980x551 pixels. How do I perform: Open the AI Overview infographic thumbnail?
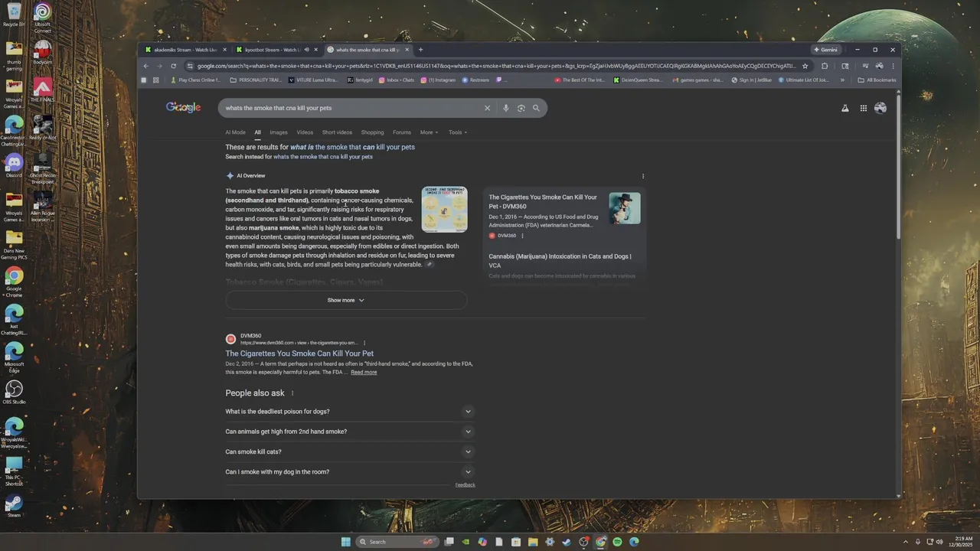pos(444,209)
